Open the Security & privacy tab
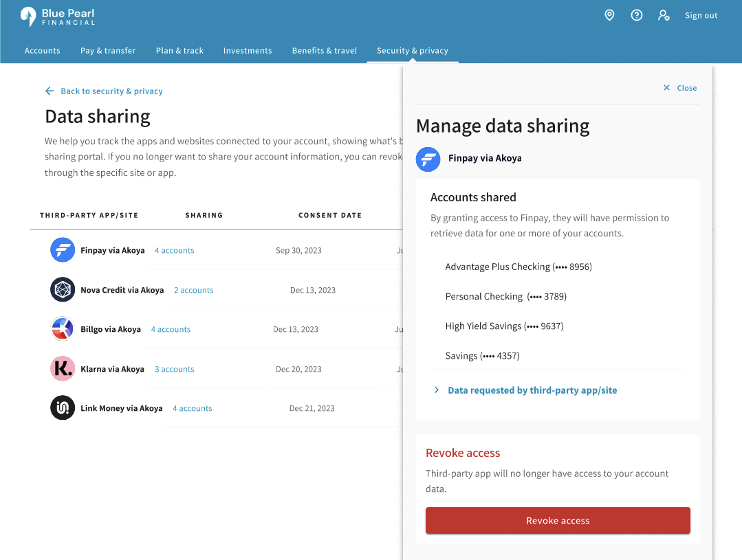The image size is (742, 560). tap(412, 51)
